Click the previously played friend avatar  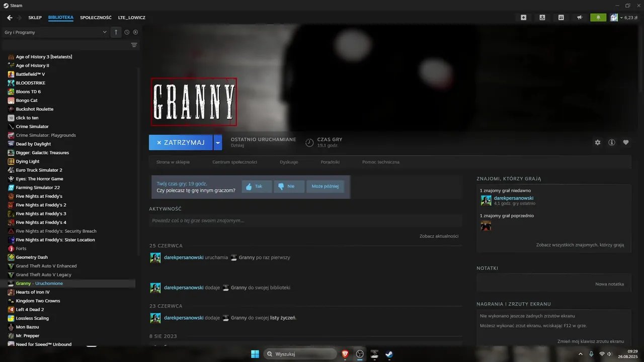pos(486,226)
